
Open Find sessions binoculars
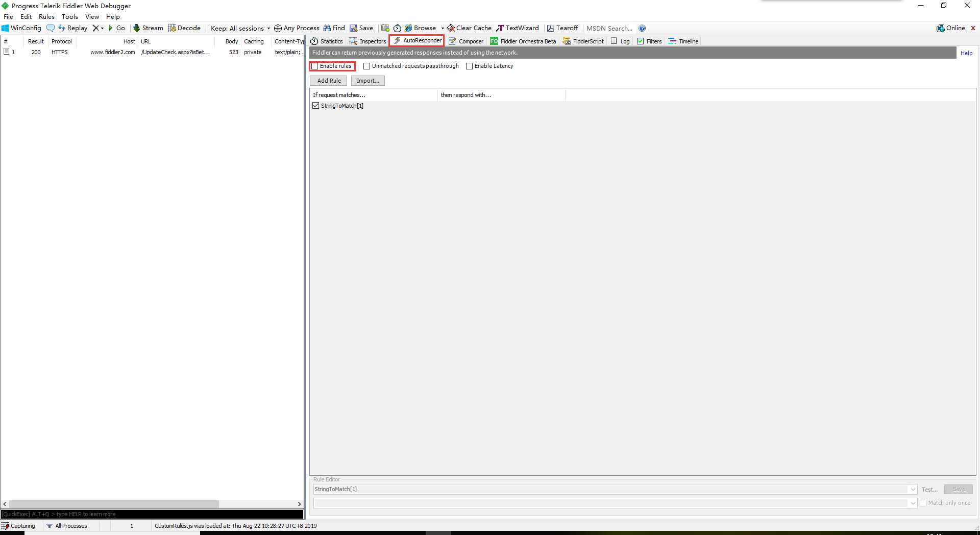334,28
